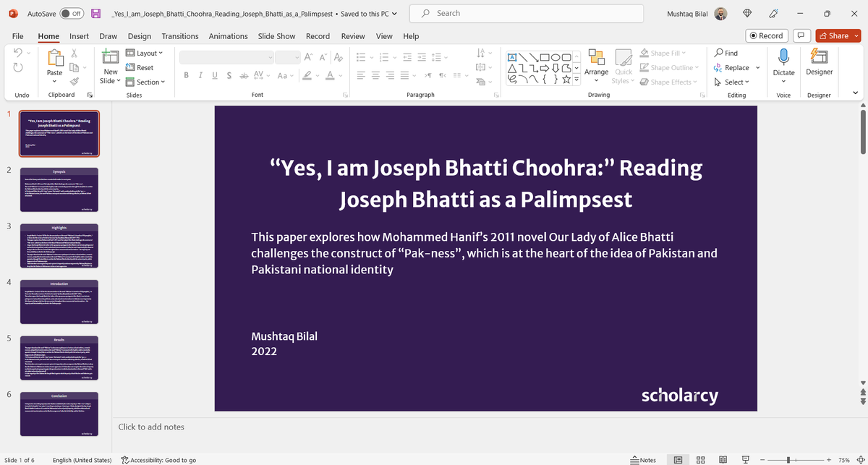The width and height of the screenshot is (868, 465).
Task: Toggle Underline formatting
Action: pos(215,75)
